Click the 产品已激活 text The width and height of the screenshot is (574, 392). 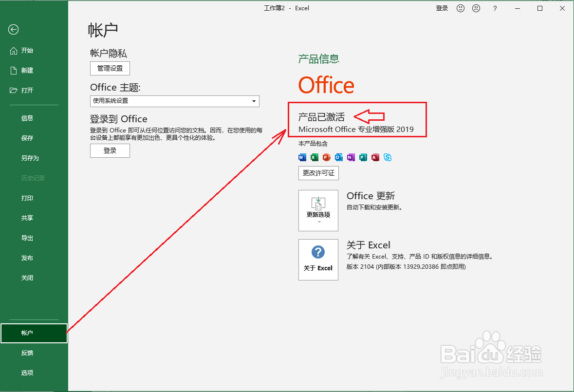click(x=321, y=117)
